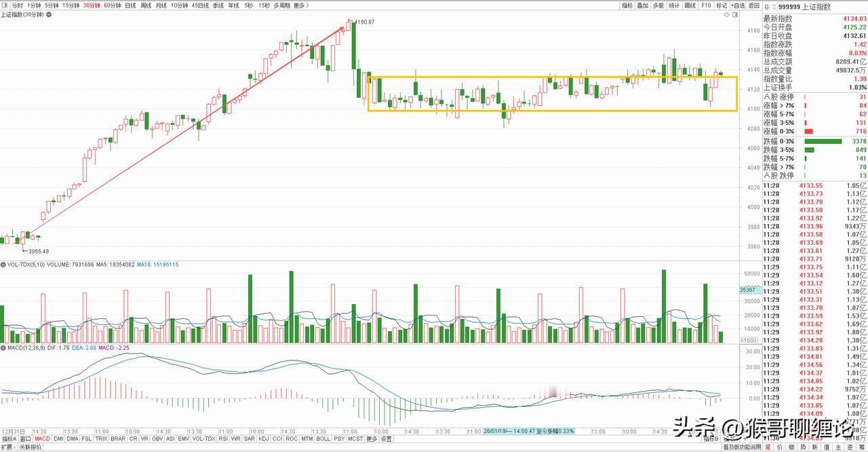Click the 价 price icon bottom right
The image size is (868, 452).
[779, 447]
